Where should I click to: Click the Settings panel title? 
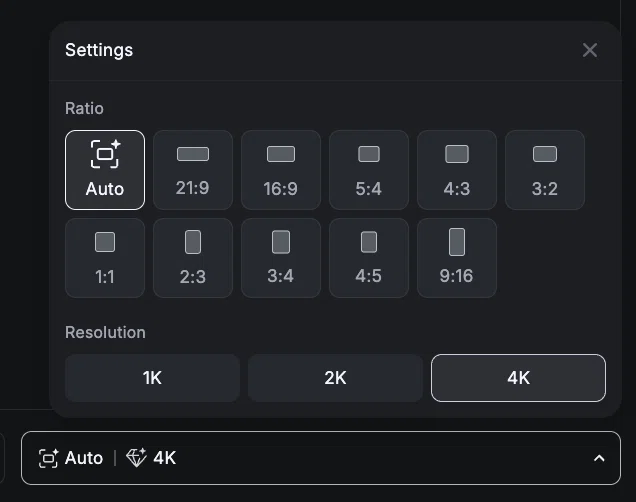point(99,50)
